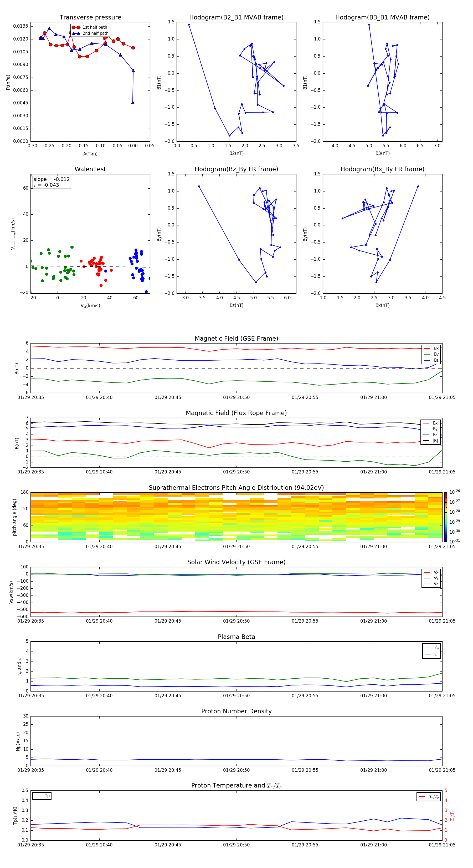
Task: Select '|B|' in the Flux Rope legend
Action: [431, 441]
